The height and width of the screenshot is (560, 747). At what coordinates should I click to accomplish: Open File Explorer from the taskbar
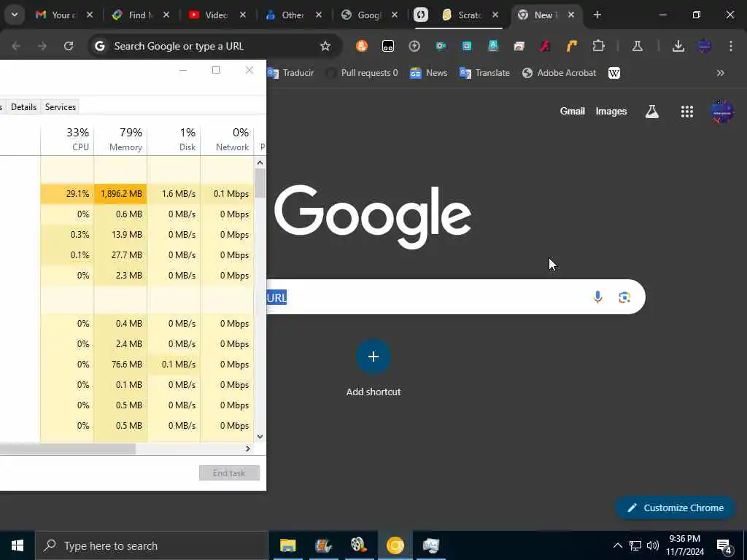click(x=287, y=545)
